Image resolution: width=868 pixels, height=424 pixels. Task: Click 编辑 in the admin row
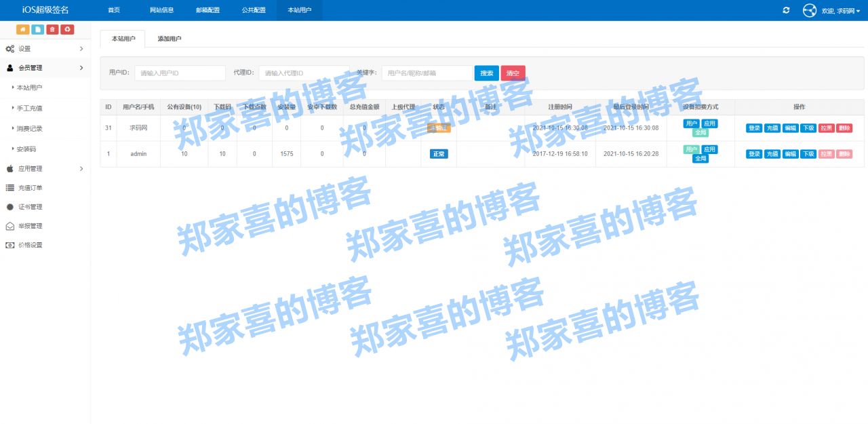791,154
